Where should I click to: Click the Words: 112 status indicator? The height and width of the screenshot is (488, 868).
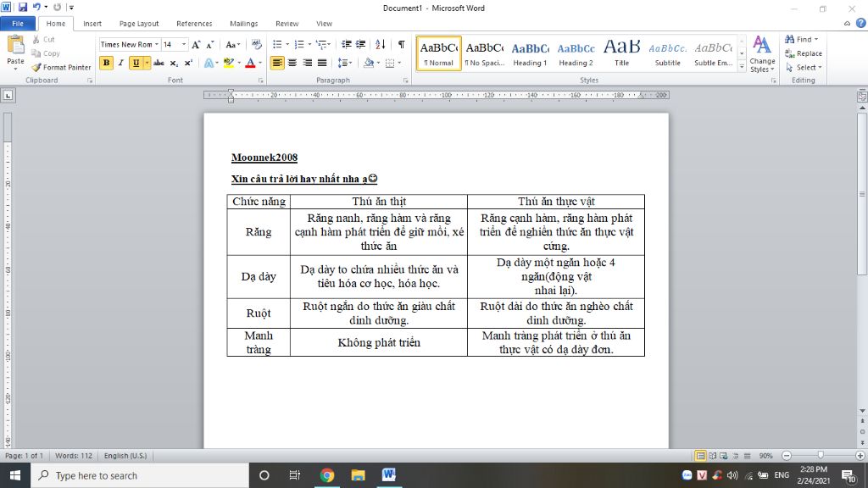click(74, 456)
